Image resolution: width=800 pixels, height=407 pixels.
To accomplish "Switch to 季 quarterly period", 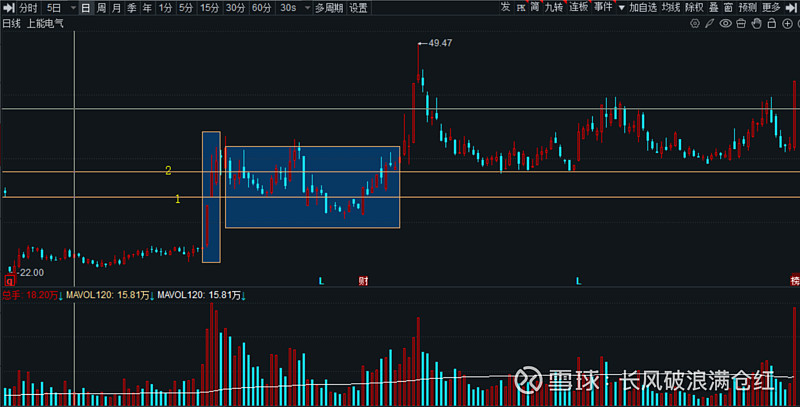I will coord(132,8).
